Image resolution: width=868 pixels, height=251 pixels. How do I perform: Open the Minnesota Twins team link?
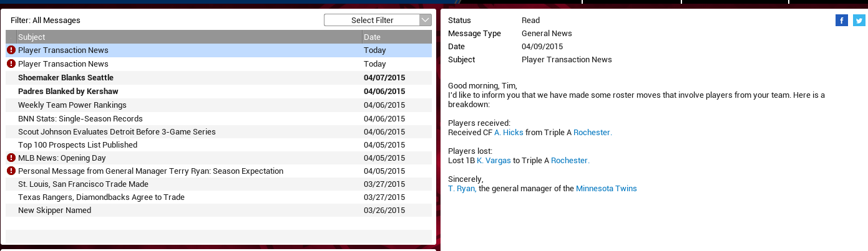(x=606, y=189)
